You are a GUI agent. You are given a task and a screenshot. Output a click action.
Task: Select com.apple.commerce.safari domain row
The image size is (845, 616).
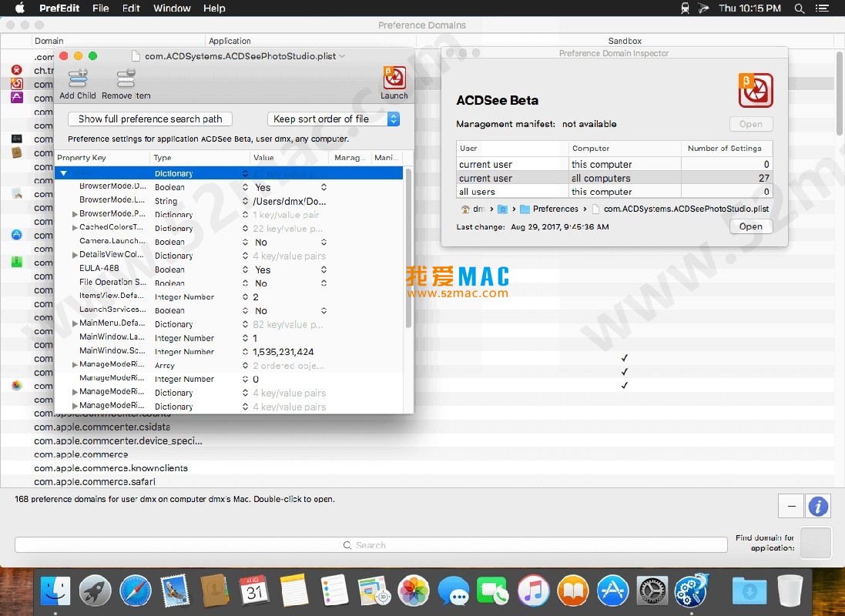[x=95, y=482]
